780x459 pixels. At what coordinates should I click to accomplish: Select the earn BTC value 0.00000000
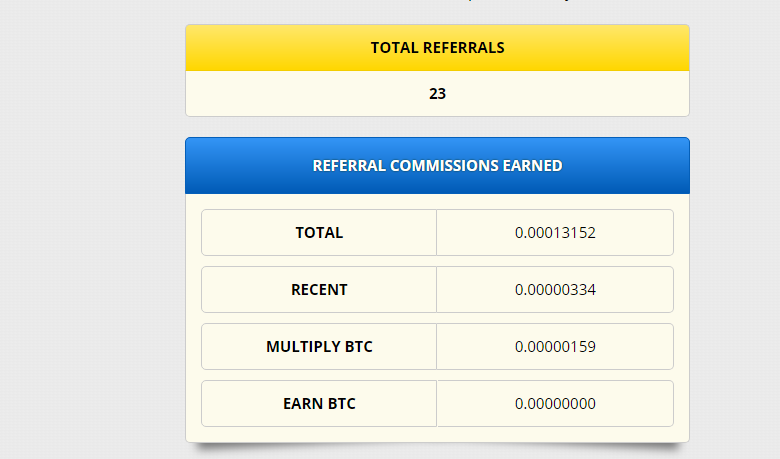(555, 403)
